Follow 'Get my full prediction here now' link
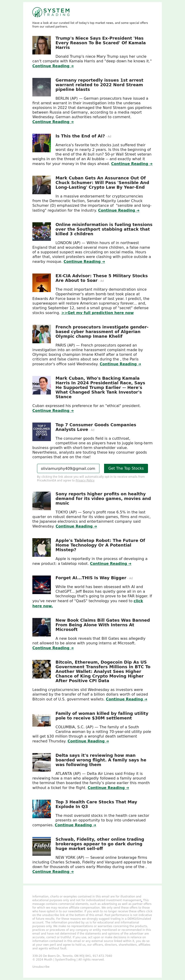The width and height of the screenshot is (185, 980). (97, 313)
